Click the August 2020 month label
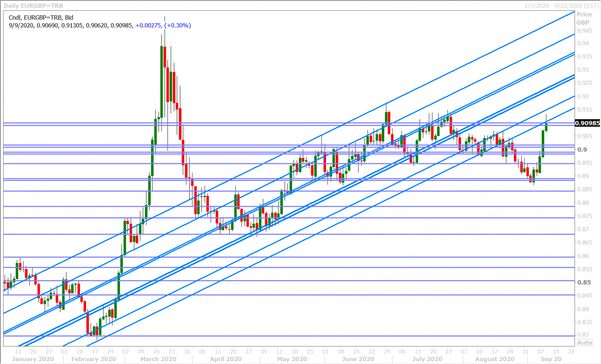Image resolution: width=601 pixels, height=364 pixels. (495, 359)
